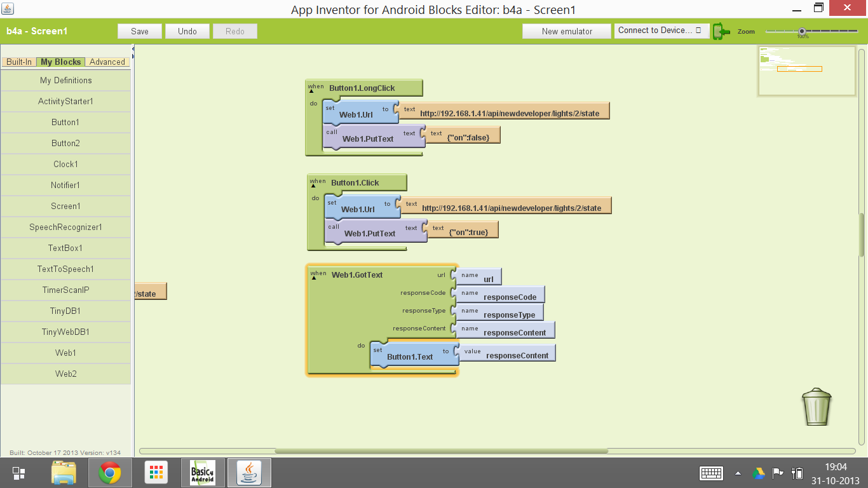The image size is (868, 488).
Task: Click the {"on":true} text block
Action: click(464, 230)
